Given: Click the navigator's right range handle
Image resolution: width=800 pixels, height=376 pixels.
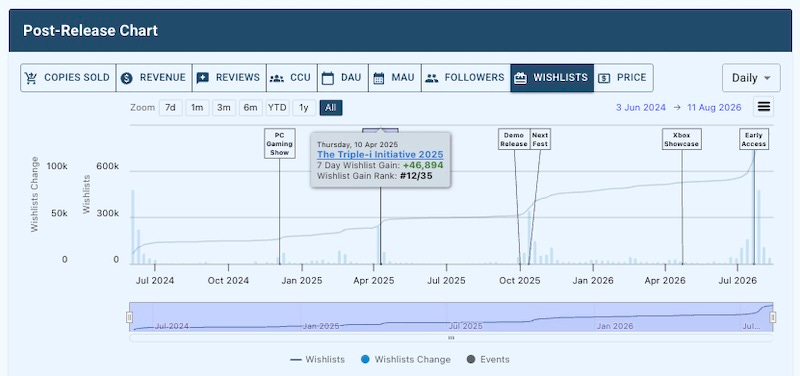Looking at the screenshot, I should tap(772, 317).
